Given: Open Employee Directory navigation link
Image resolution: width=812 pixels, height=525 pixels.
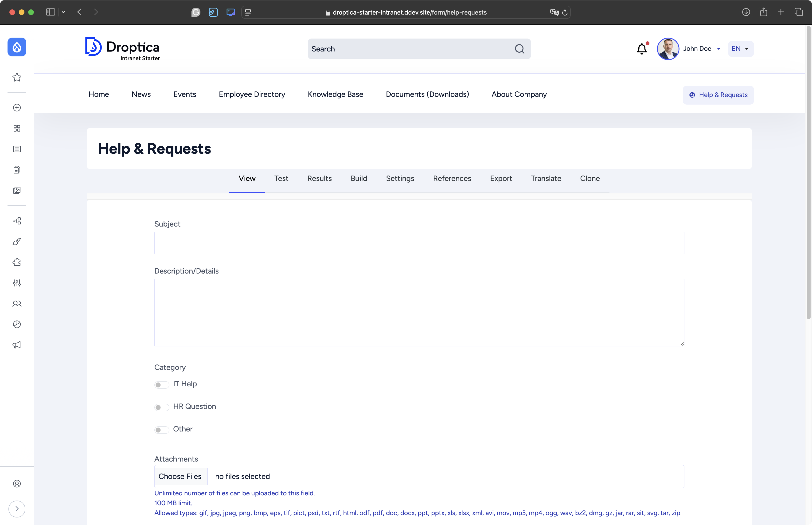Looking at the screenshot, I should 252,94.
